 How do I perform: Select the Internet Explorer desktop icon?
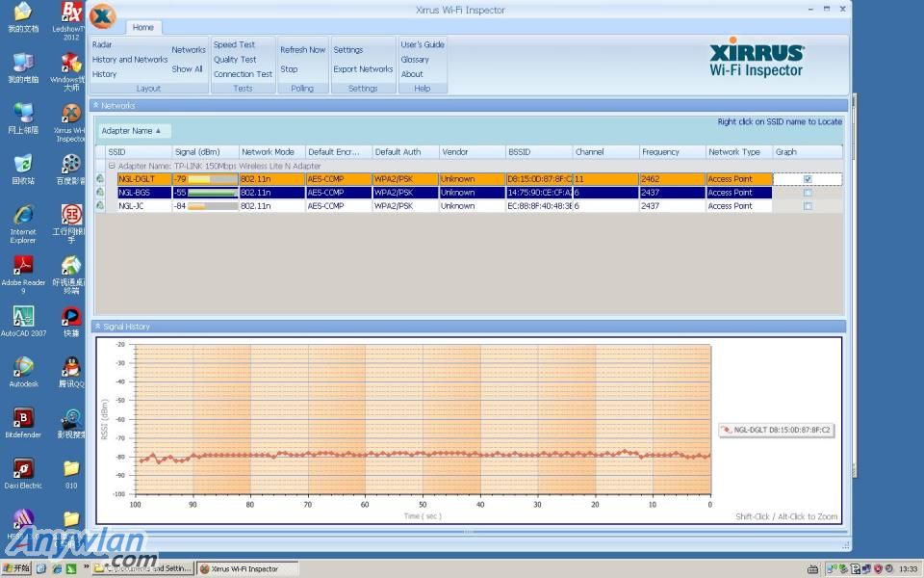click(23, 224)
